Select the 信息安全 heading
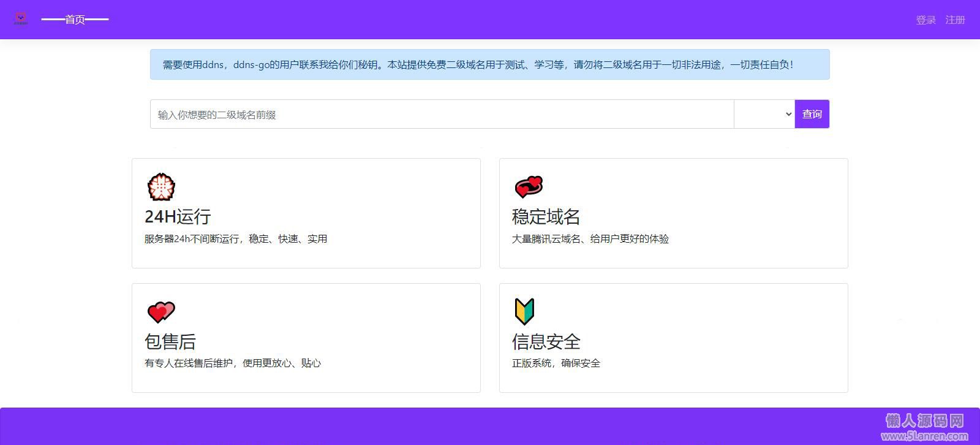This screenshot has width=980, height=445. (x=546, y=341)
